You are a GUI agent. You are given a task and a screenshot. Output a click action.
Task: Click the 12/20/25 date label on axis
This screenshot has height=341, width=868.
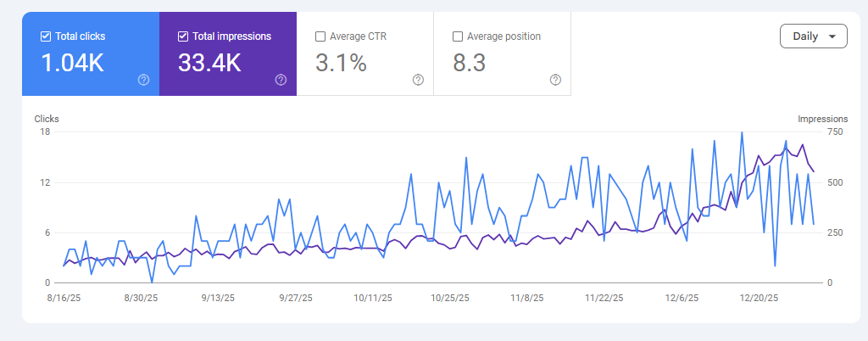click(x=759, y=299)
